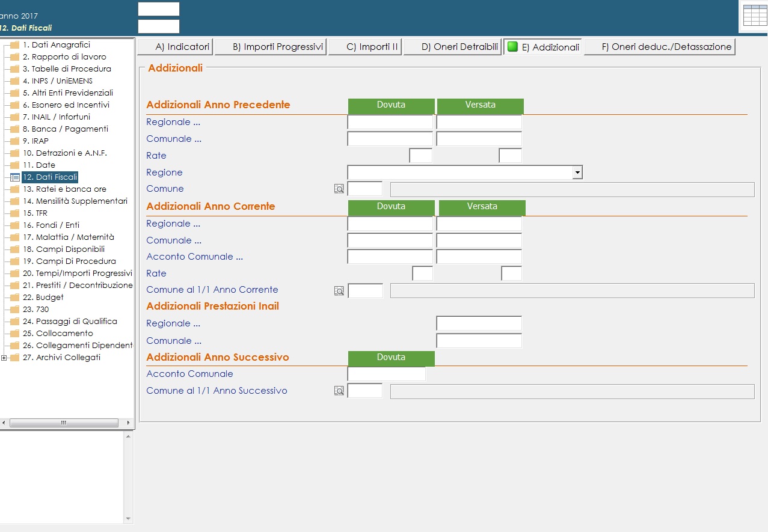
Task: Open the Regione dropdown list
Action: 577,173
